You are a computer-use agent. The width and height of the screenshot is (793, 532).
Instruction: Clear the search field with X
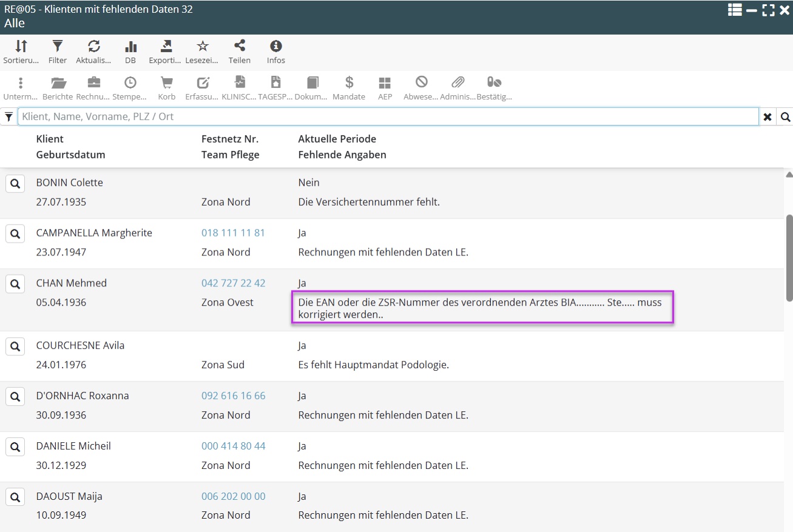coord(768,117)
